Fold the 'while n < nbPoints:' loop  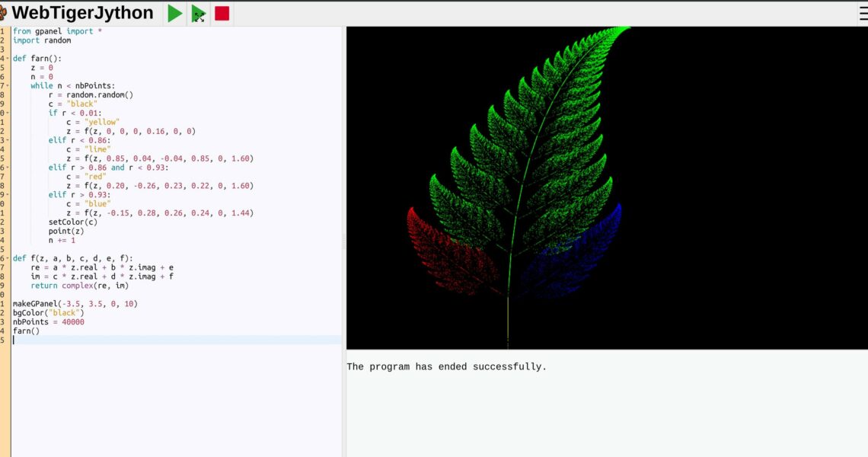coord(8,86)
